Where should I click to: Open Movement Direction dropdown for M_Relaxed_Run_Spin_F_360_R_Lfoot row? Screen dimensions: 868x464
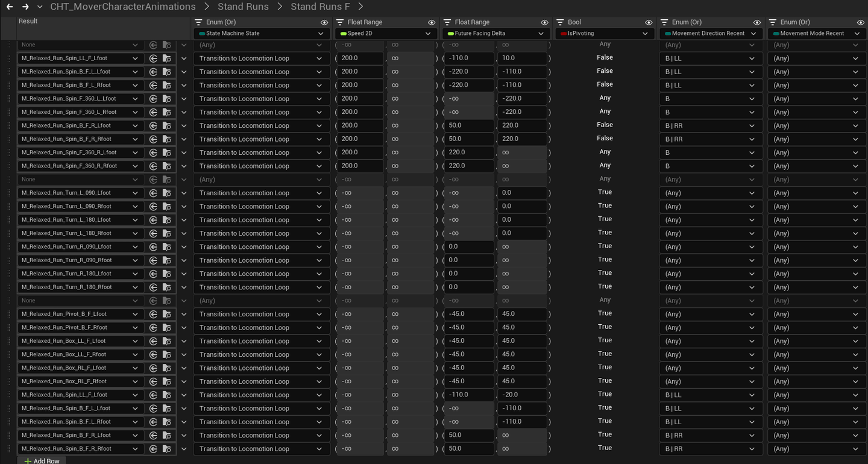click(710, 152)
